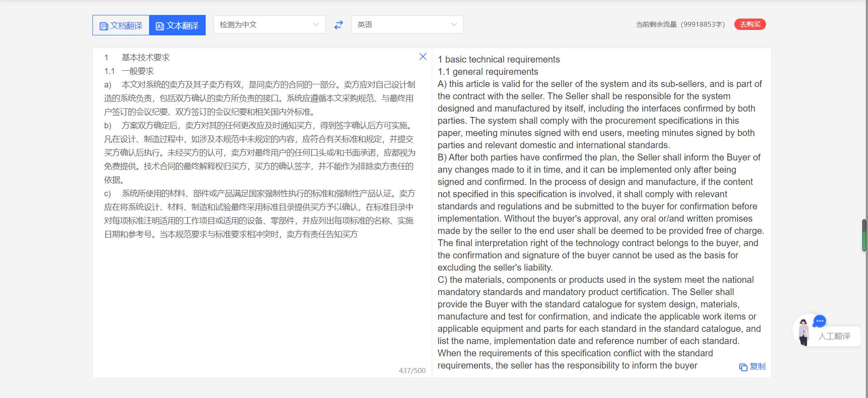Click the document icon in the 文档翻译 tab

104,26
